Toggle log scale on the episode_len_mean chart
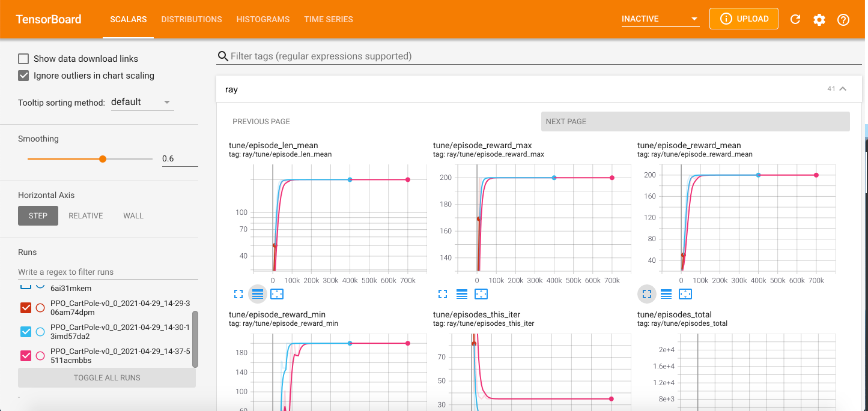 (258, 294)
